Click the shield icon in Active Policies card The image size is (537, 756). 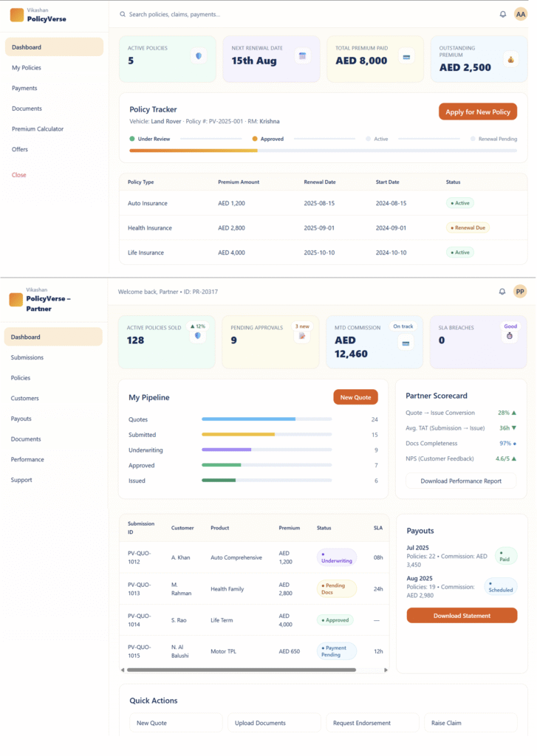tap(197, 56)
